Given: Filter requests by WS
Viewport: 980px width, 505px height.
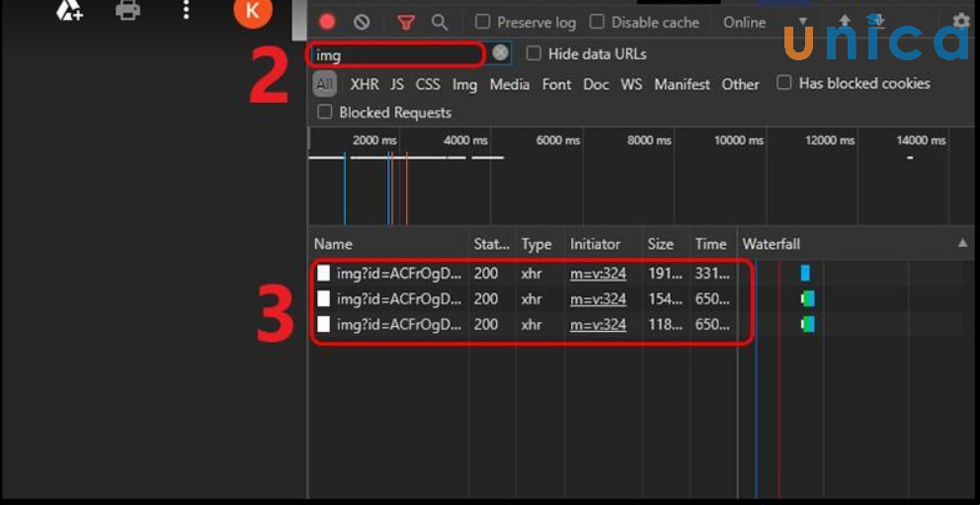Looking at the screenshot, I should [x=631, y=84].
